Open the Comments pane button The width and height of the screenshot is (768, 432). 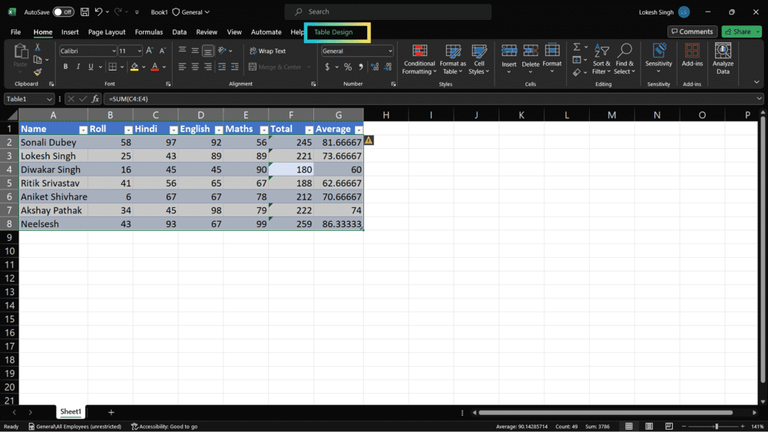[x=692, y=32]
